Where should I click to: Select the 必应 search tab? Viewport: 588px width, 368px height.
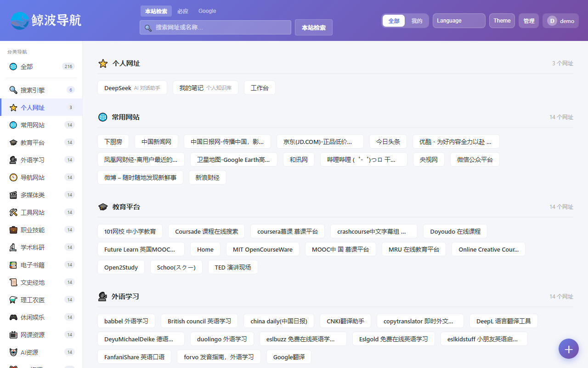pyautogui.click(x=183, y=11)
